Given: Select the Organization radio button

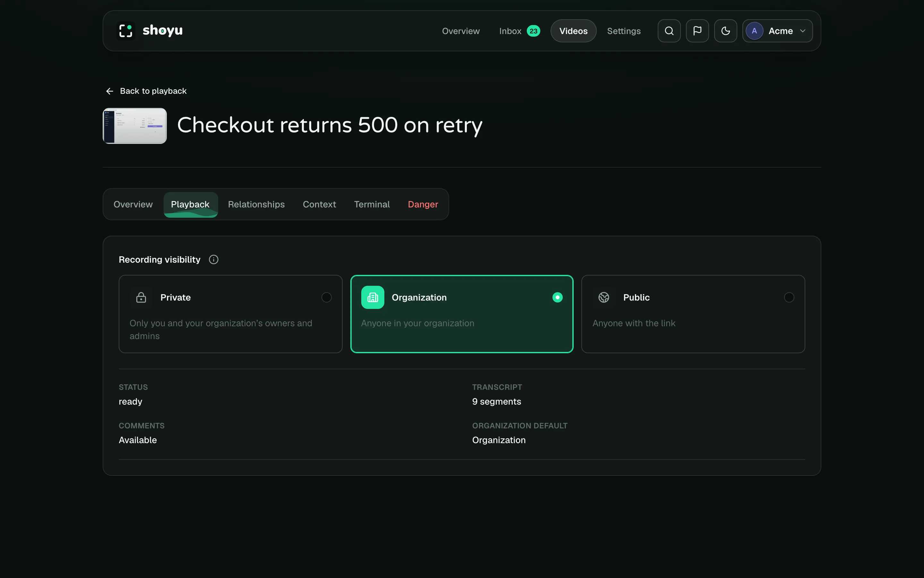Looking at the screenshot, I should click(558, 297).
